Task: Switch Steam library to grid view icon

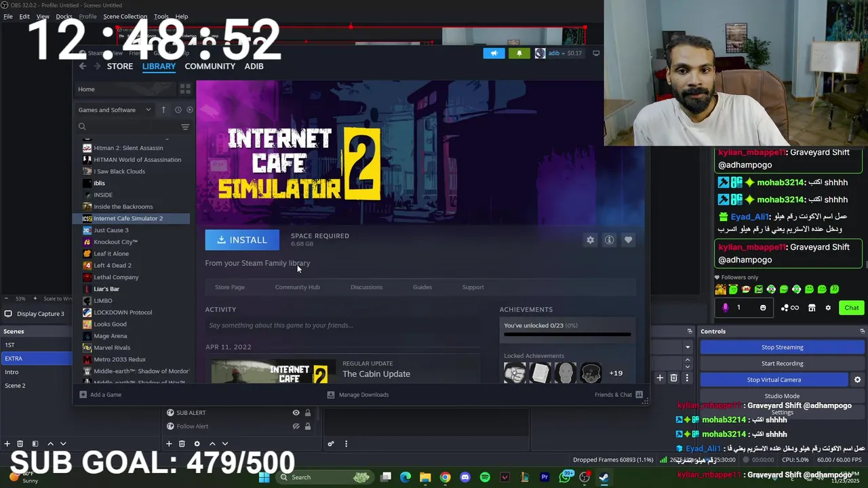Action: coord(185,89)
